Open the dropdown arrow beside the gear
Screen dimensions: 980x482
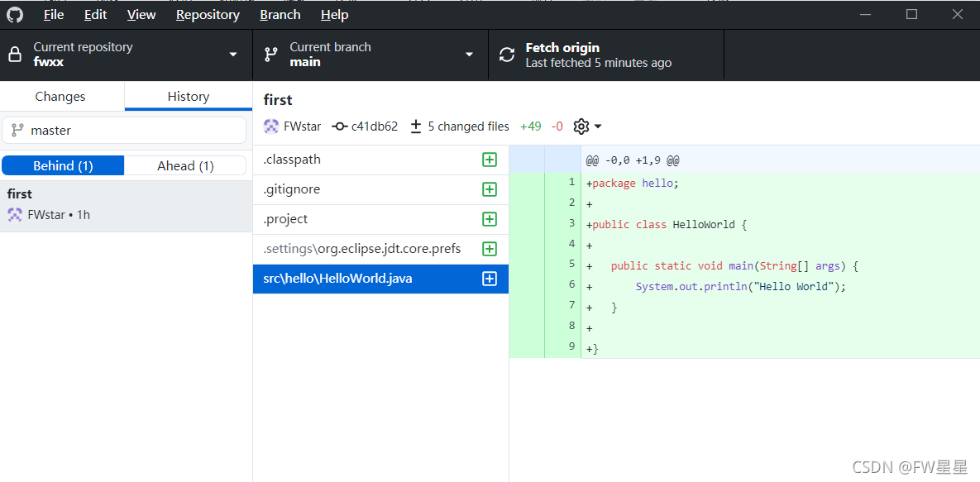click(598, 127)
